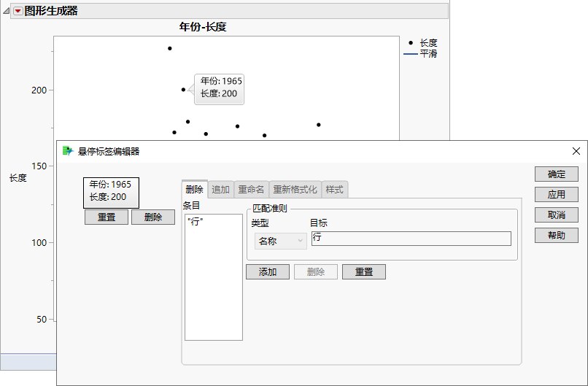588x386 pixels.
Task: Click the 200 tick on Y axis
Action: (x=39, y=90)
